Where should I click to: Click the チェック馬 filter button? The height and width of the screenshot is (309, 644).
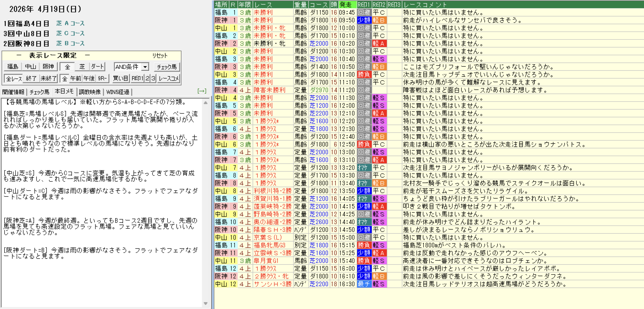pyautogui.click(x=167, y=67)
